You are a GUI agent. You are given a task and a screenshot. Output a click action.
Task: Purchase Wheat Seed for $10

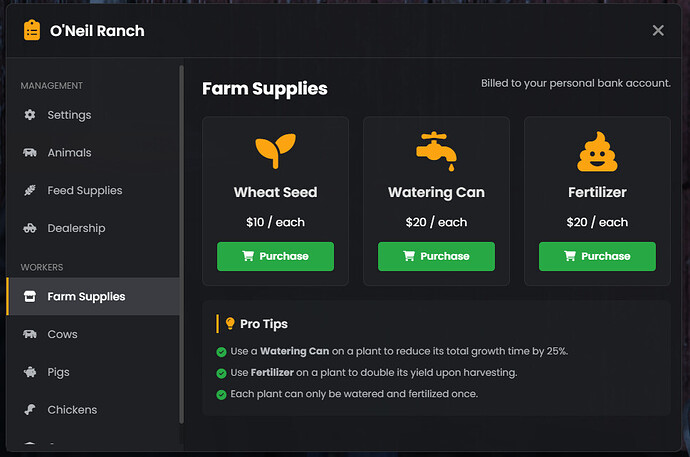click(275, 256)
